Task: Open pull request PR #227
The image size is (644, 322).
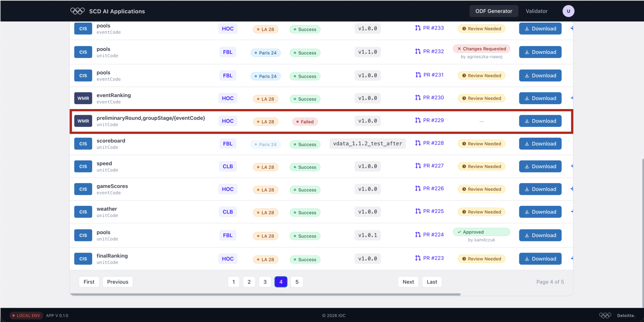Action: (x=429, y=166)
